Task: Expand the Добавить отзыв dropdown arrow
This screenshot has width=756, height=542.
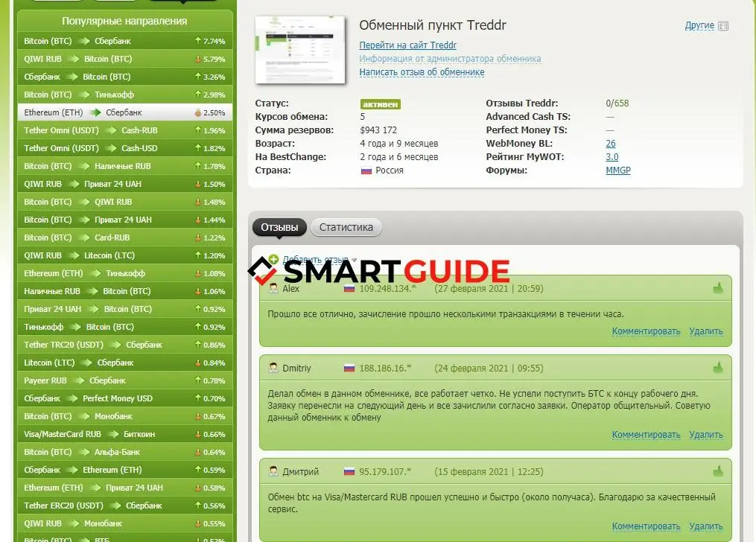Action: click(354, 260)
